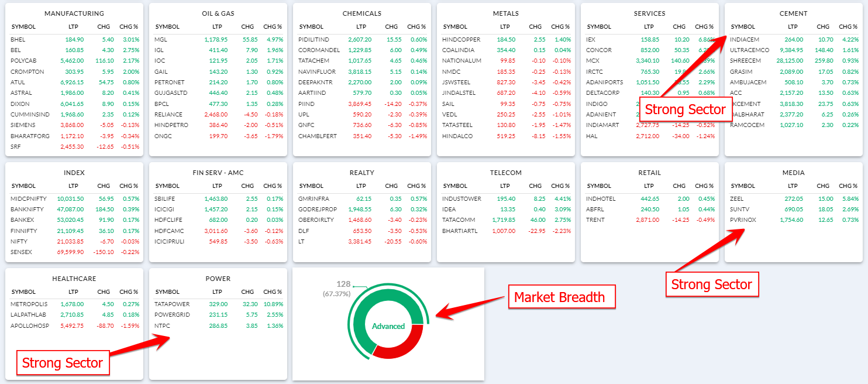Select CHAMBLFERT in Chemicals panel
This screenshot has height=384, width=868.
(x=317, y=136)
